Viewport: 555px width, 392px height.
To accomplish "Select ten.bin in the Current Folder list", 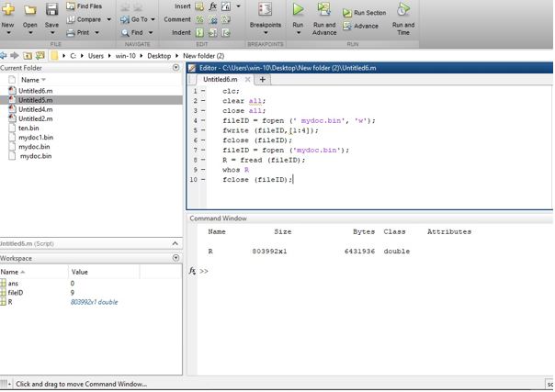I will point(28,129).
